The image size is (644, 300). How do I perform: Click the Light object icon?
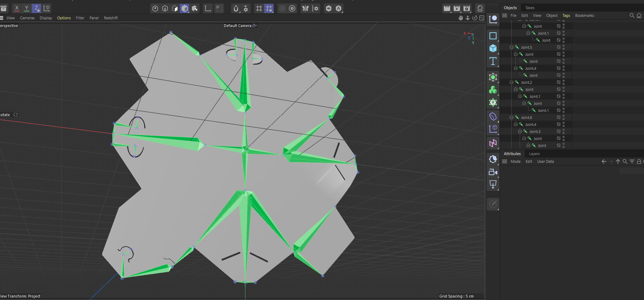[x=493, y=159]
